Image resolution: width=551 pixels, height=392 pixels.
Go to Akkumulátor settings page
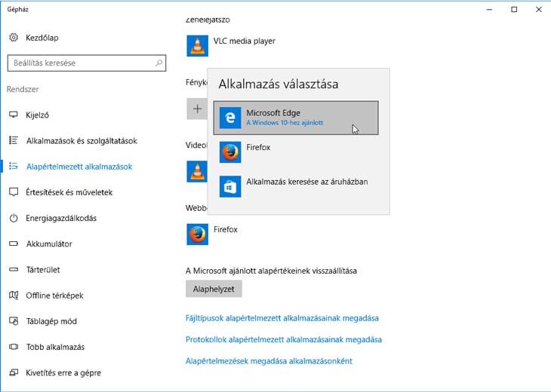49,244
